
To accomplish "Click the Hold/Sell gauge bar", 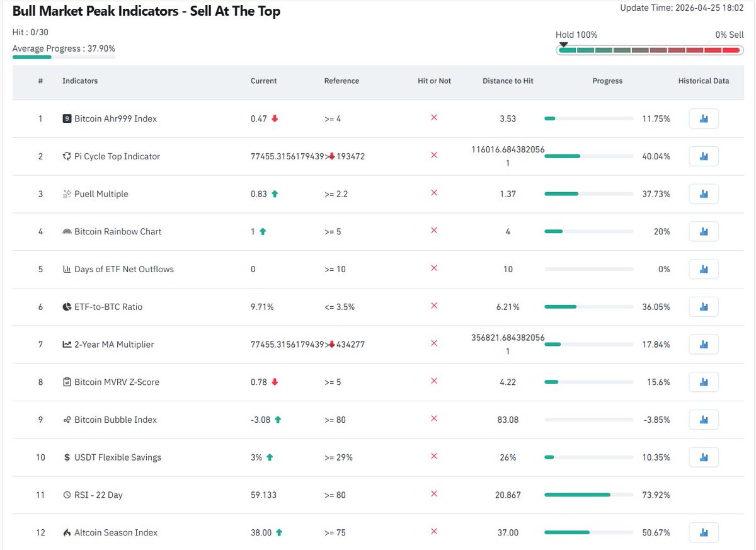I will (x=649, y=50).
